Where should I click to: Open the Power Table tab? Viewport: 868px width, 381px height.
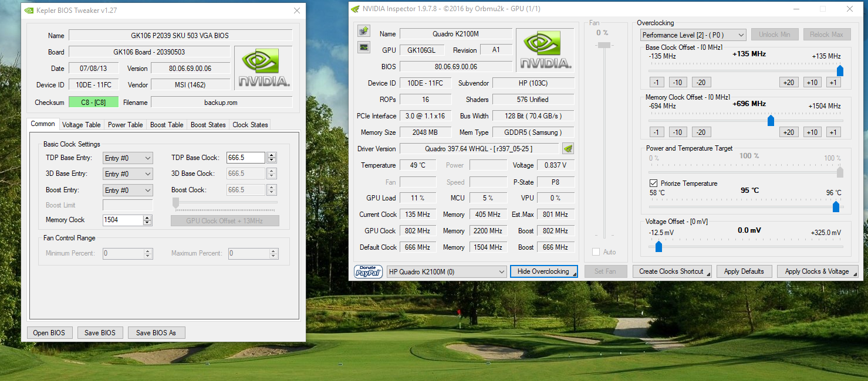pyautogui.click(x=126, y=125)
